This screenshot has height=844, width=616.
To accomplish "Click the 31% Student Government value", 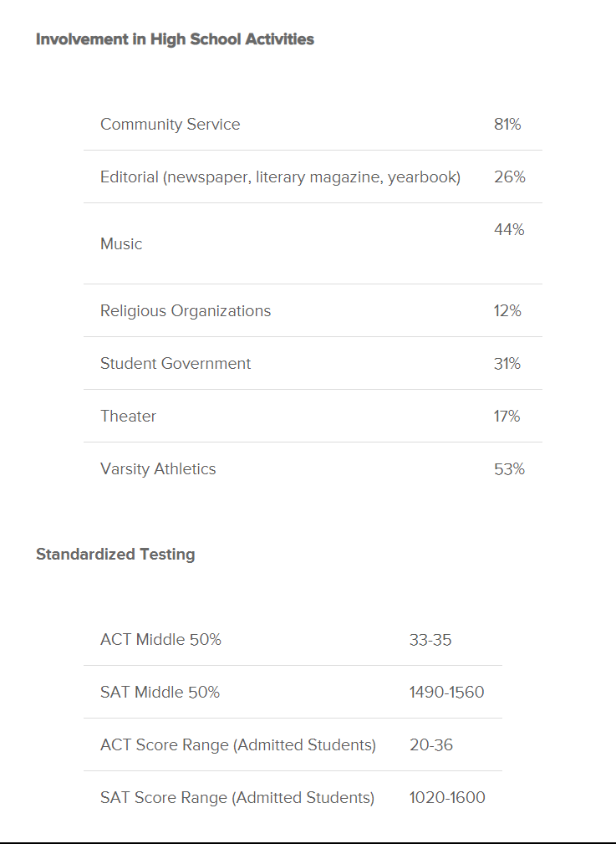I will (507, 364).
